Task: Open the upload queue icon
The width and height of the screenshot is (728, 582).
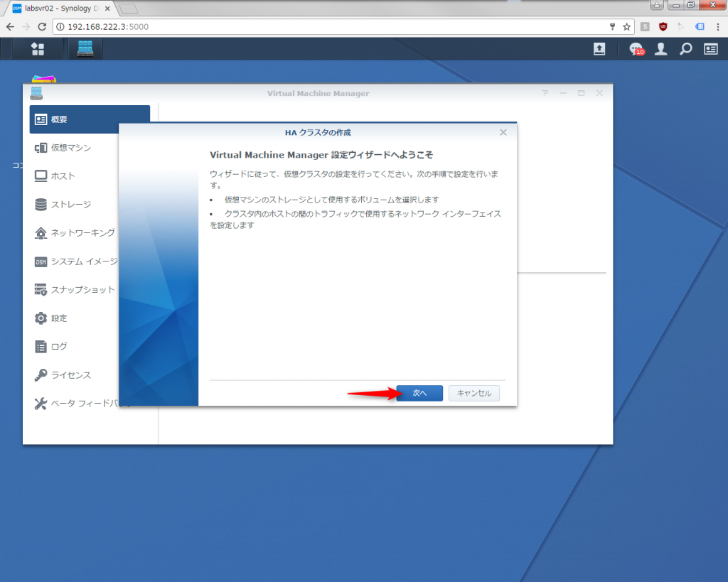Action: 599,49
